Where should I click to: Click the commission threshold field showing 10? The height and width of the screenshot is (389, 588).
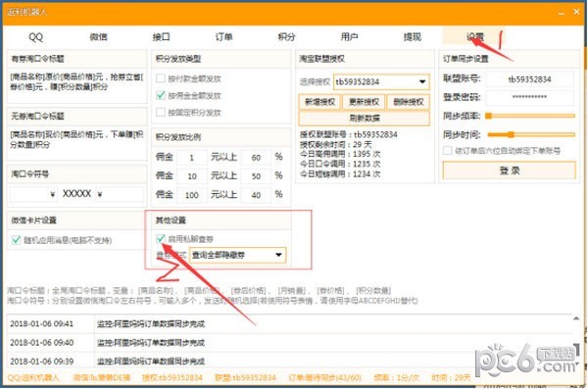click(192, 176)
